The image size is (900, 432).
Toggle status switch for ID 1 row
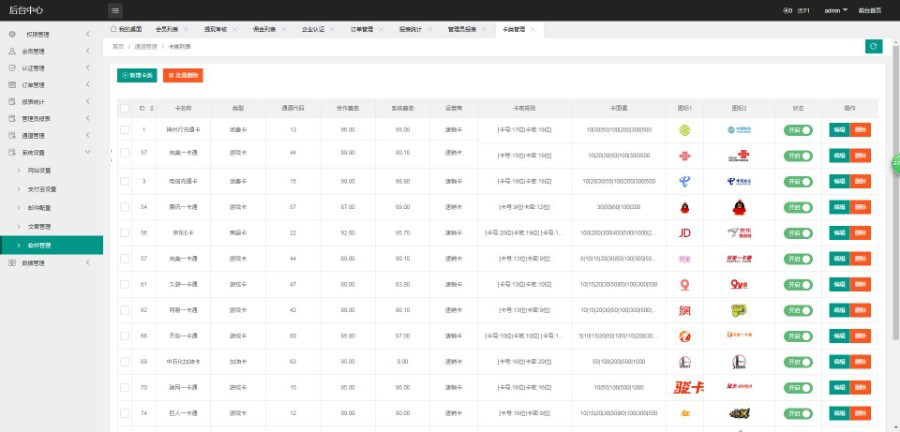point(797,130)
